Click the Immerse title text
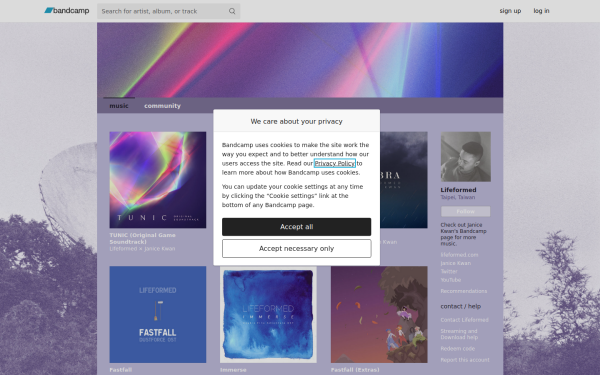600x375 pixels. tap(233, 370)
